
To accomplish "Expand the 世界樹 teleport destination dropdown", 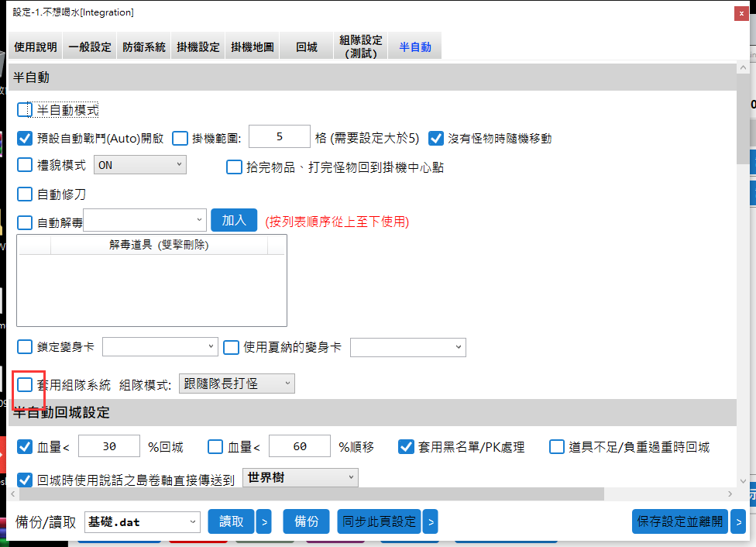I will click(301, 477).
